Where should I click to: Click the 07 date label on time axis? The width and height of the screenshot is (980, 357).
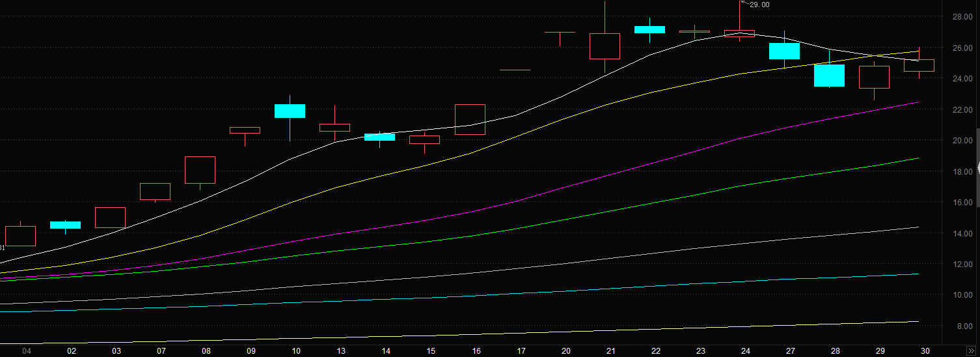pos(161,351)
